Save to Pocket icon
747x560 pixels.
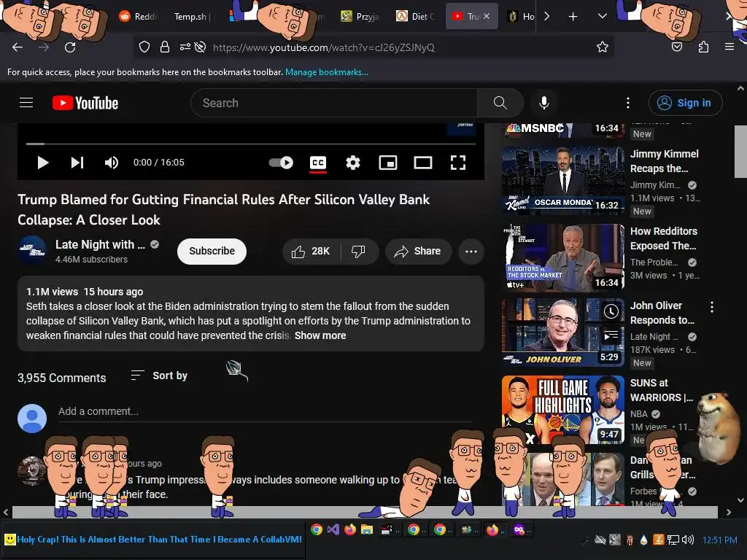pyautogui.click(x=676, y=47)
